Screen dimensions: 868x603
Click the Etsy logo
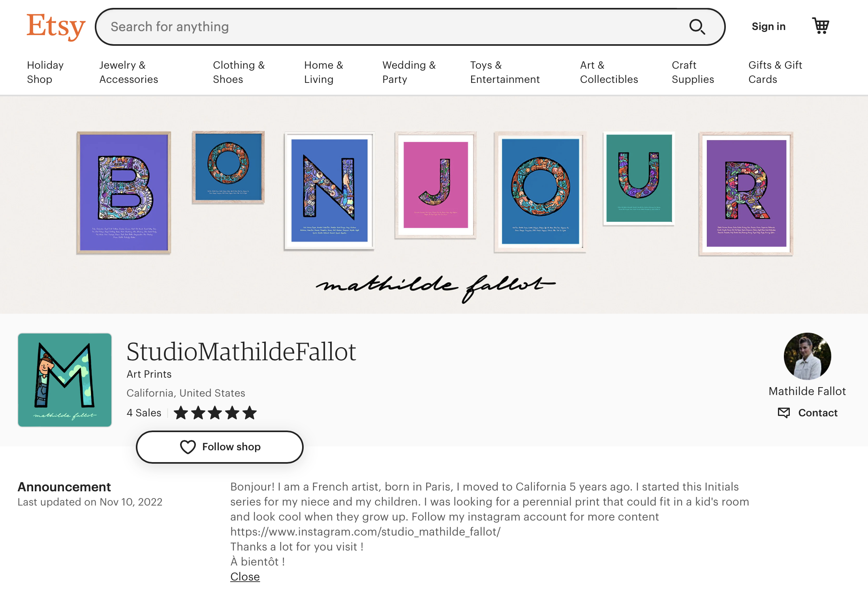click(x=56, y=26)
